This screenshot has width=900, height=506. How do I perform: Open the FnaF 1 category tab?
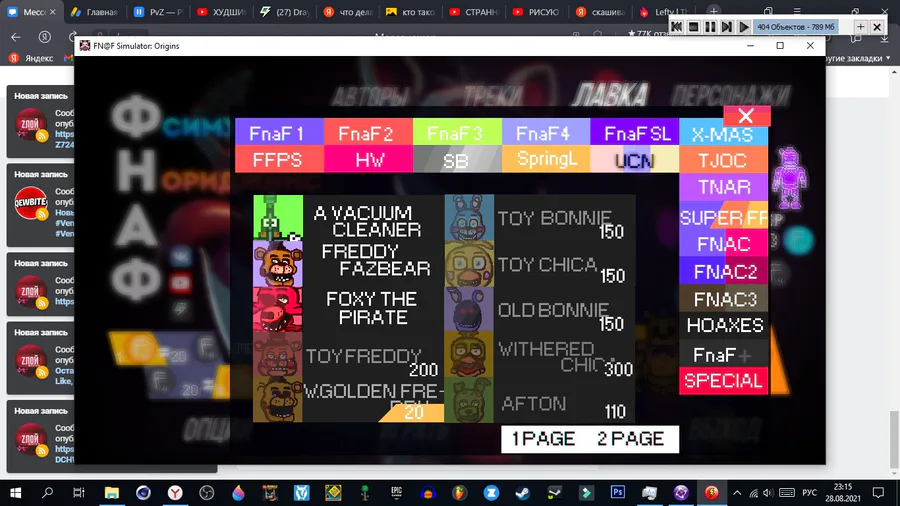[x=280, y=133]
